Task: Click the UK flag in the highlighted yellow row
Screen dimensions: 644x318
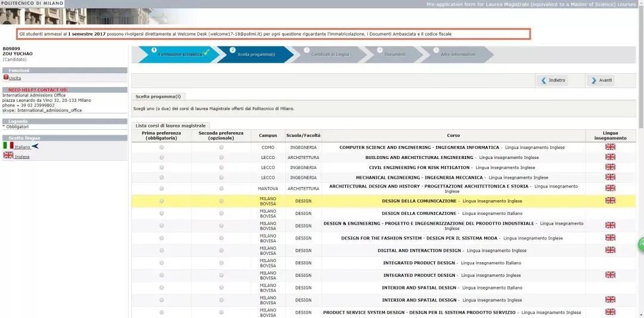Action: (x=611, y=200)
